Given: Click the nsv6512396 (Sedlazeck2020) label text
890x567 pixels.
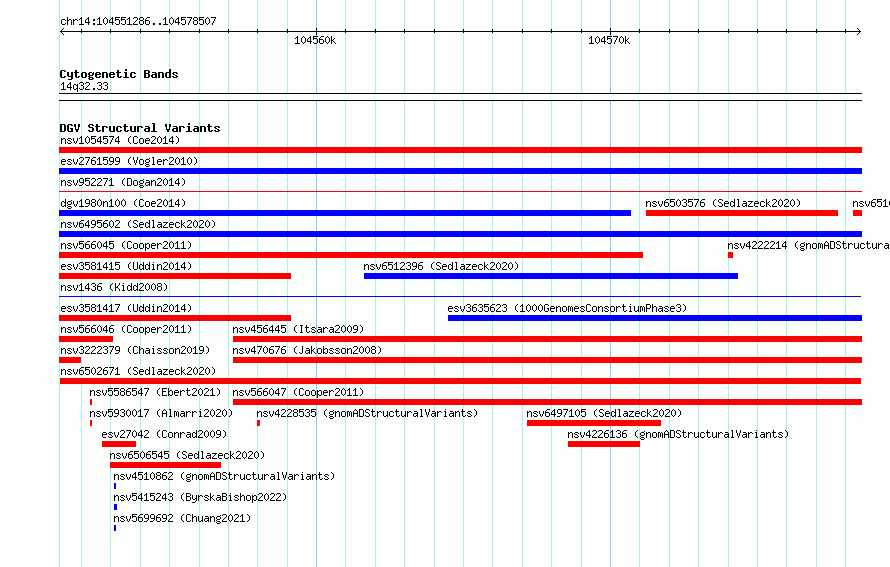Looking at the screenshot, I should point(442,266).
